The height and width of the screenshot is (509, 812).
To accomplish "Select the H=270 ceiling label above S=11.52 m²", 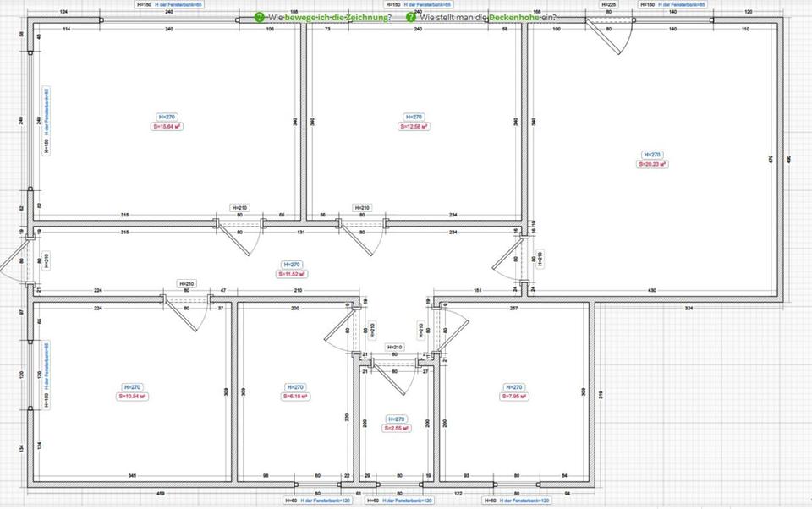I will click(x=291, y=265).
